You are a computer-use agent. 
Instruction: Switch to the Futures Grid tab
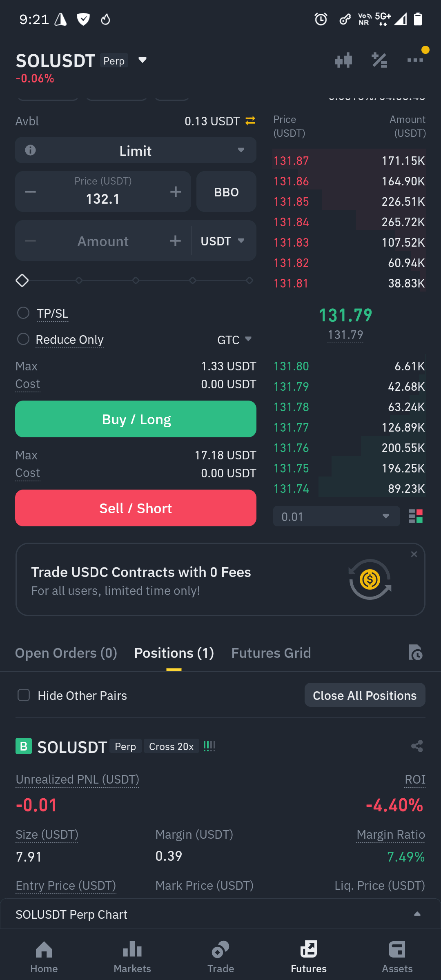click(x=271, y=653)
